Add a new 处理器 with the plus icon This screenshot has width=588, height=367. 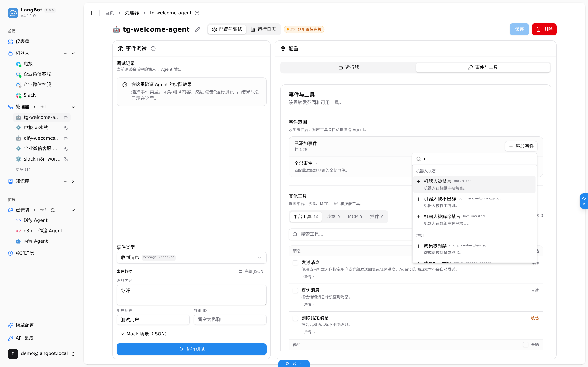[x=65, y=107]
